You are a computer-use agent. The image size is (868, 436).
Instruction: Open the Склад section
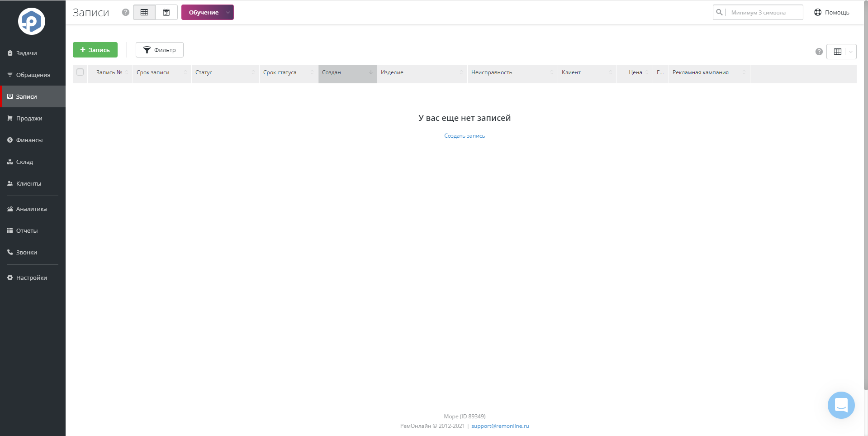tap(33, 162)
